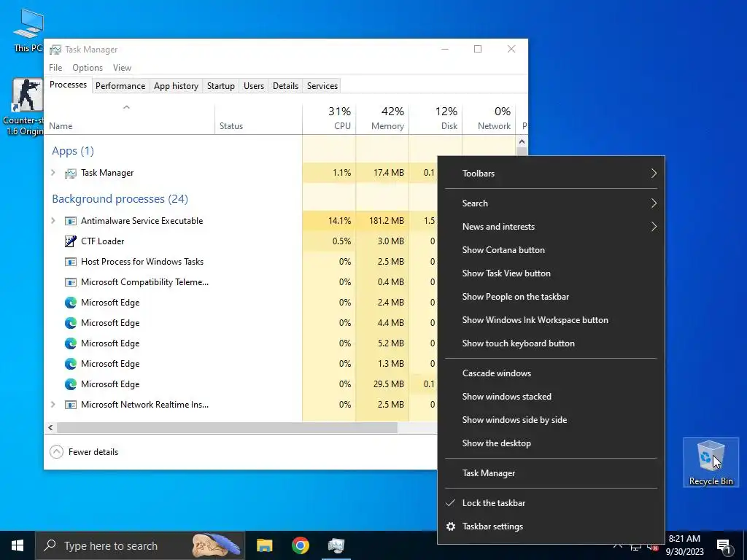Expand the Search submenu
The image size is (747, 560).
pyautogui.click(x=551, y=203)
